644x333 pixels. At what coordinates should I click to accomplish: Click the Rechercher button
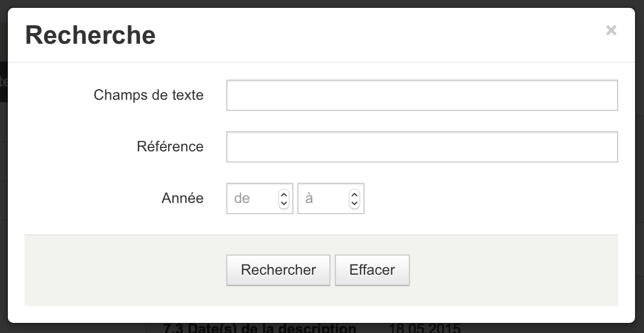pyautogui.click(x=278, y=270)
